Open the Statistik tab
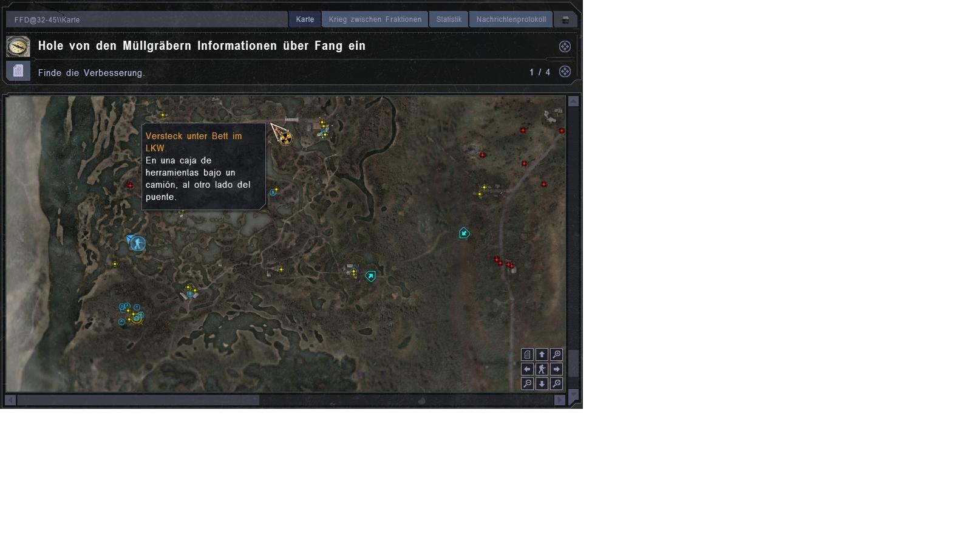 coord(449,19)
